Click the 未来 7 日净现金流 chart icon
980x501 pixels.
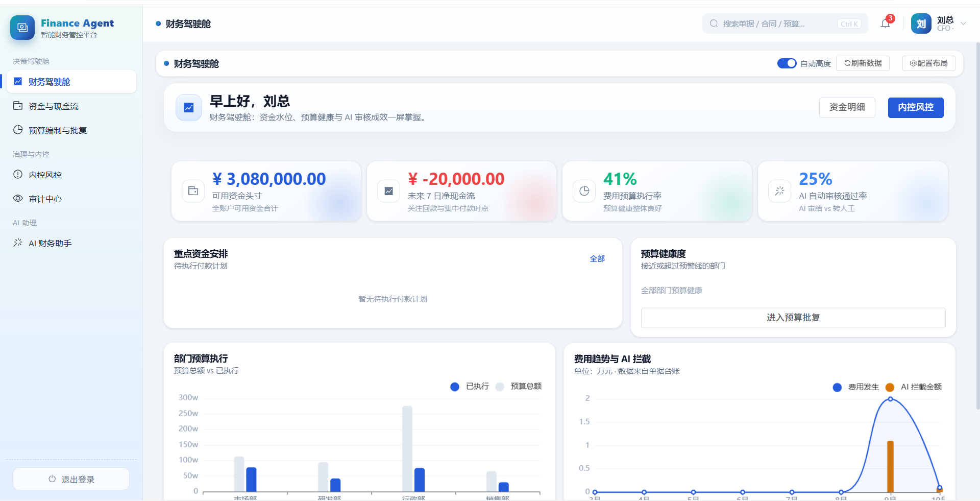tap(389, 191)
